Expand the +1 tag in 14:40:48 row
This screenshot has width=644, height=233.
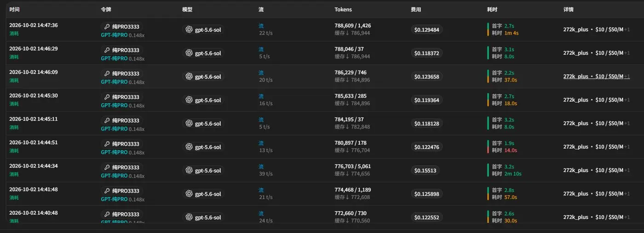627,217
